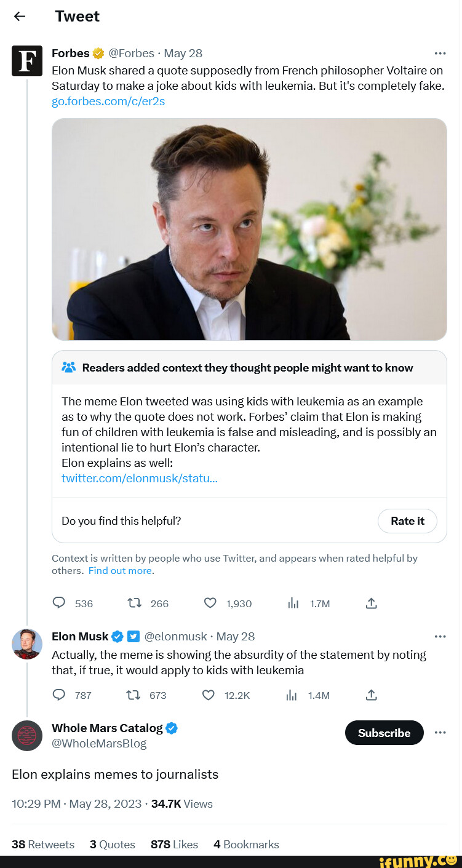View analytics of the Forbes tweet
Image resolution: width=462 pixels, height=868 pixels.
click(x=293, y=603)
